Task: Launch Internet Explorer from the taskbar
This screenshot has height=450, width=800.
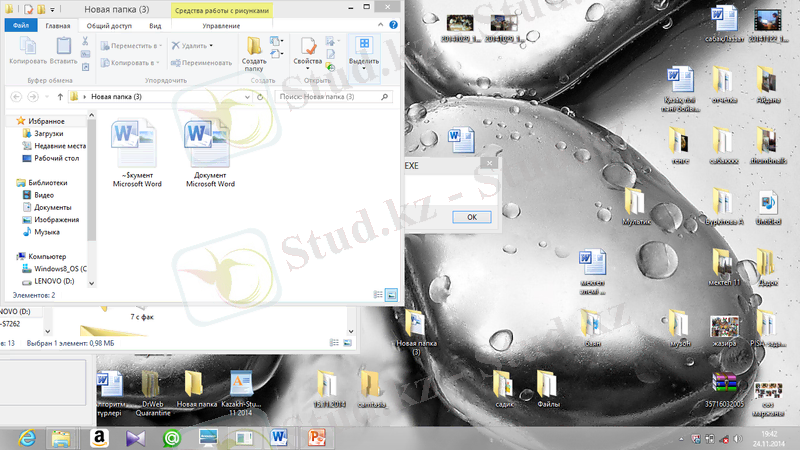Action: pyautogui.click(x=24, y=437)
